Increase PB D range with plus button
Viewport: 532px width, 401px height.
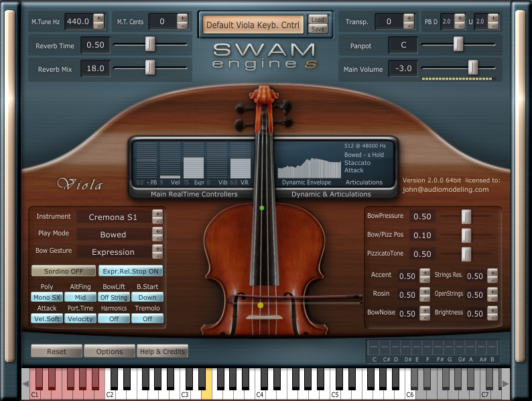click(460, 18)
